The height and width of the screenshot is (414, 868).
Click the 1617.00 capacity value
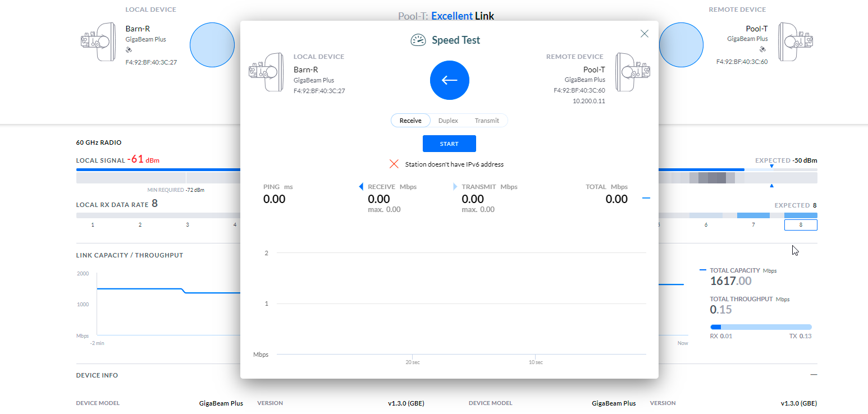tap(730, 281)
